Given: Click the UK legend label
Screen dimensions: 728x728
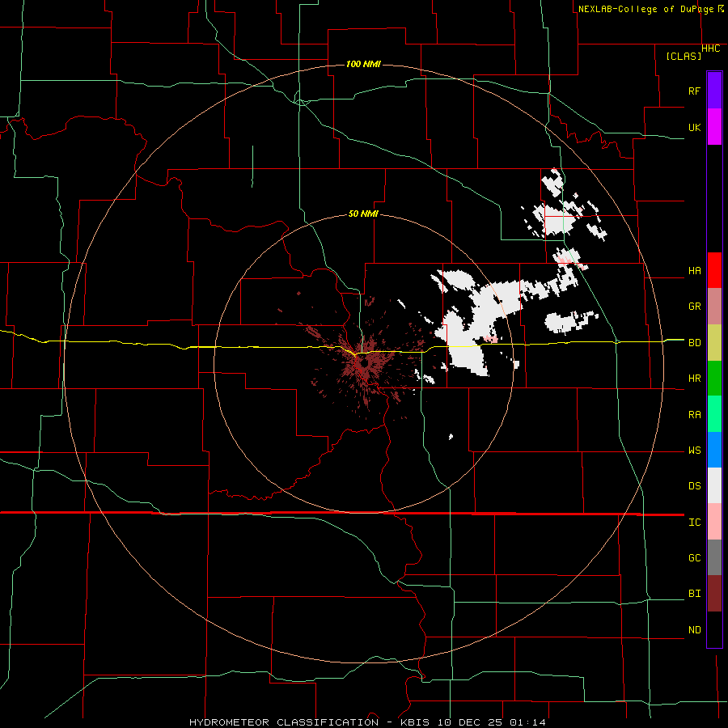Looking at the screenshot, I should point(694,127).
